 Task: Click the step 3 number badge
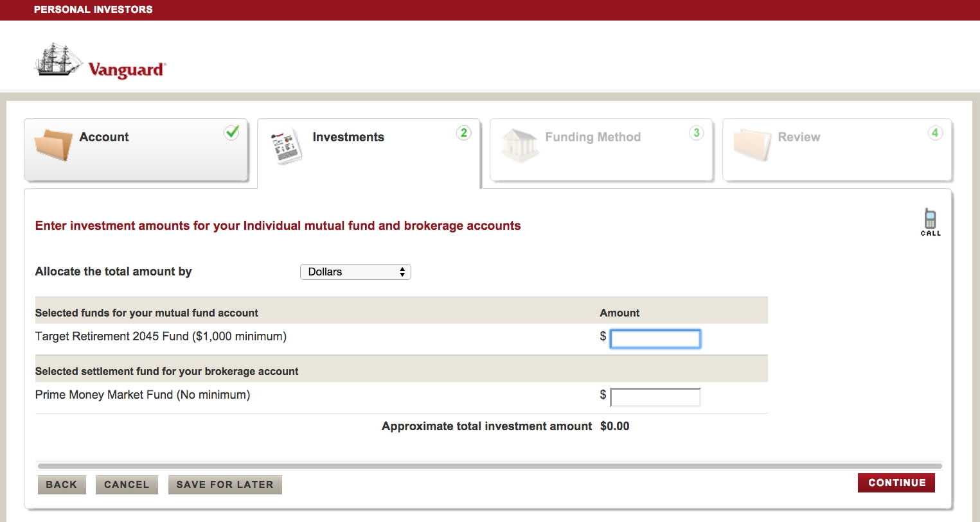tap(697, 133)
